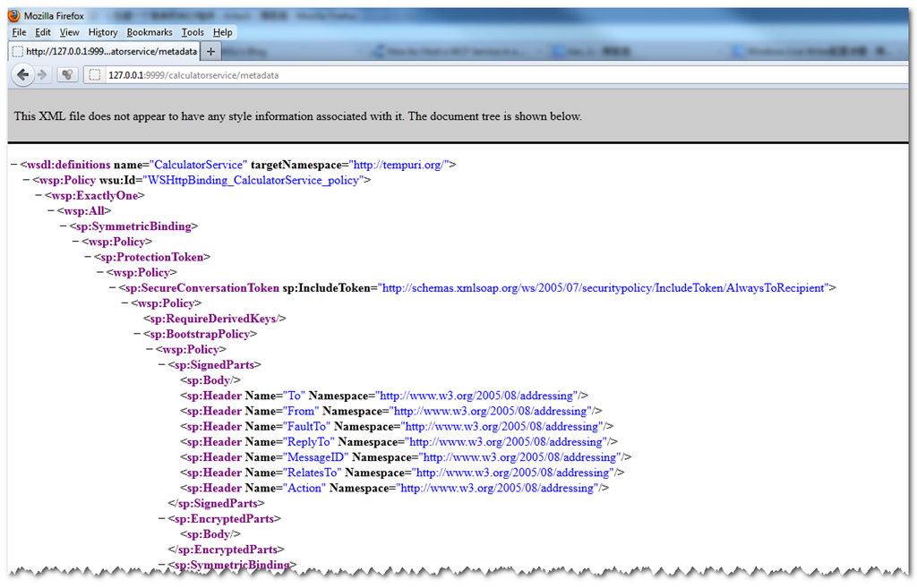Click the site identity icon in address bar

(x=94, y=75)
